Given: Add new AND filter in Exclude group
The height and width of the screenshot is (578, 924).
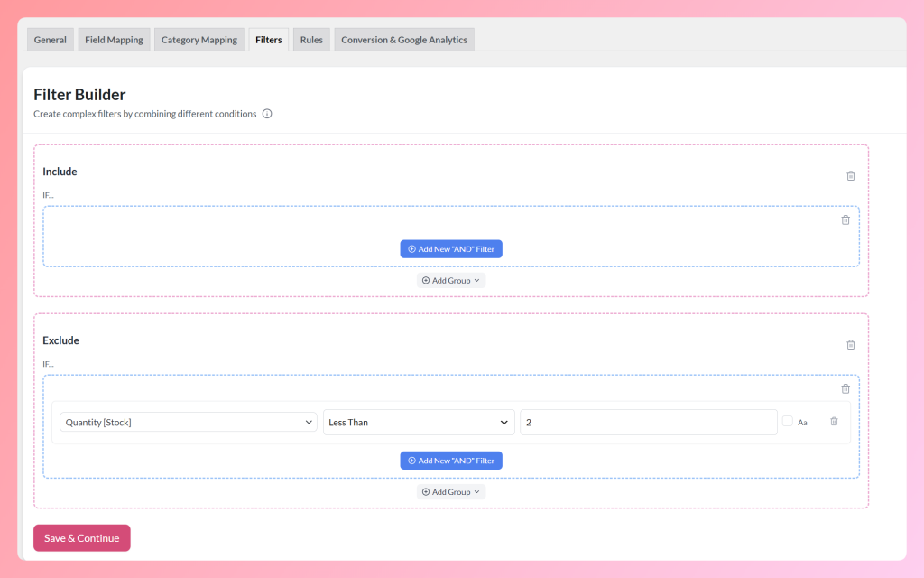Looking at the screenshot, I should [x=451, y=461].
